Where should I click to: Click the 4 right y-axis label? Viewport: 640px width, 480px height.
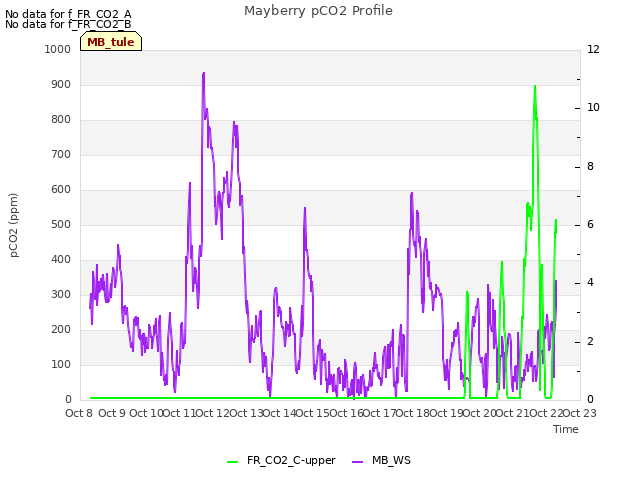tap(590, 282)
